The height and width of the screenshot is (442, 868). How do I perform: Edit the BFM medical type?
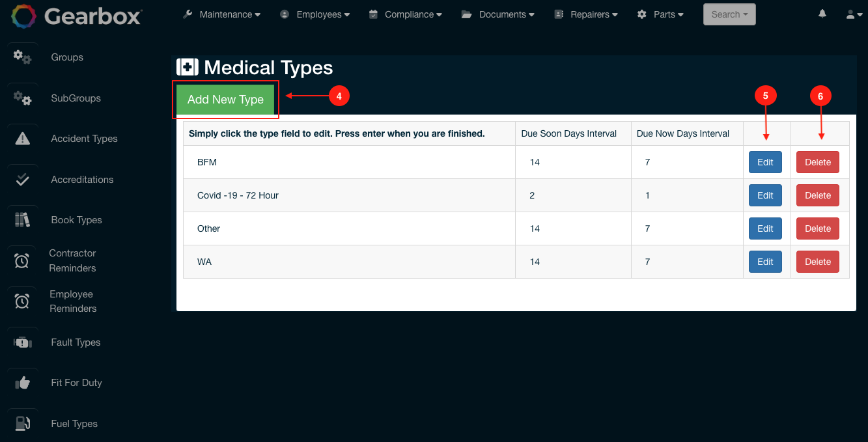765,162
